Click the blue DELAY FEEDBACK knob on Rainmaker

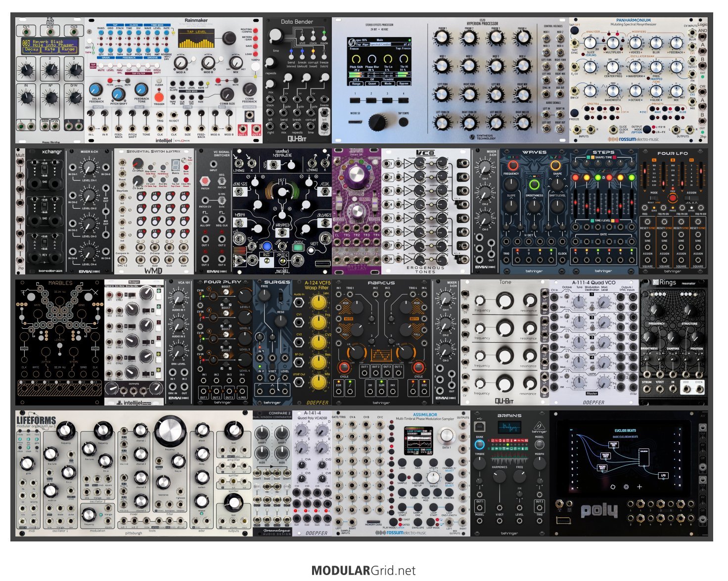[96, 89]
